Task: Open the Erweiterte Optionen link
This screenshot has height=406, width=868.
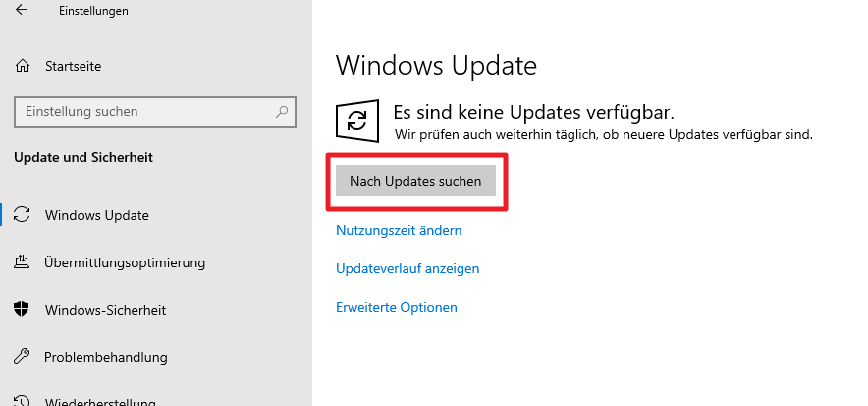Action: click(x=397, y=307)
